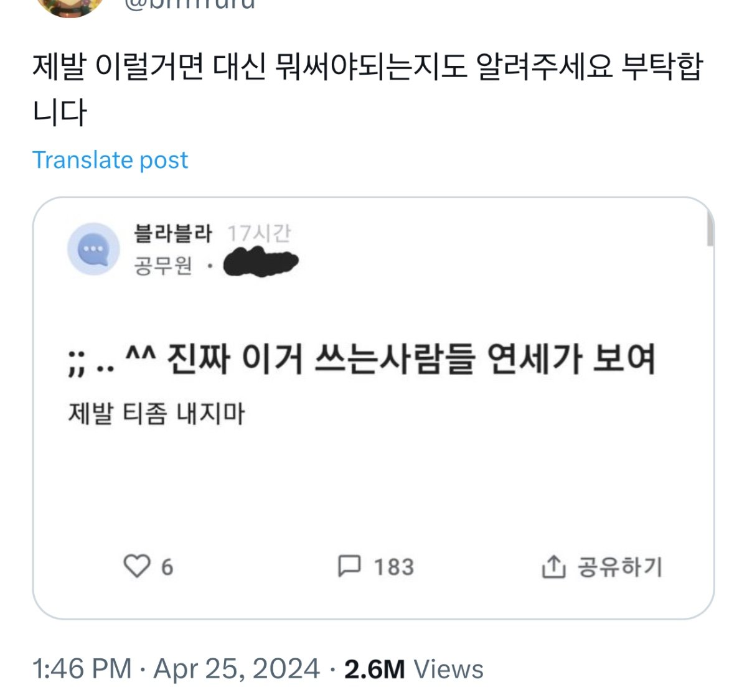This screenshot has width=747, height=700.
Task: Open the 183 comments count
Action: [x=393, y=567]
